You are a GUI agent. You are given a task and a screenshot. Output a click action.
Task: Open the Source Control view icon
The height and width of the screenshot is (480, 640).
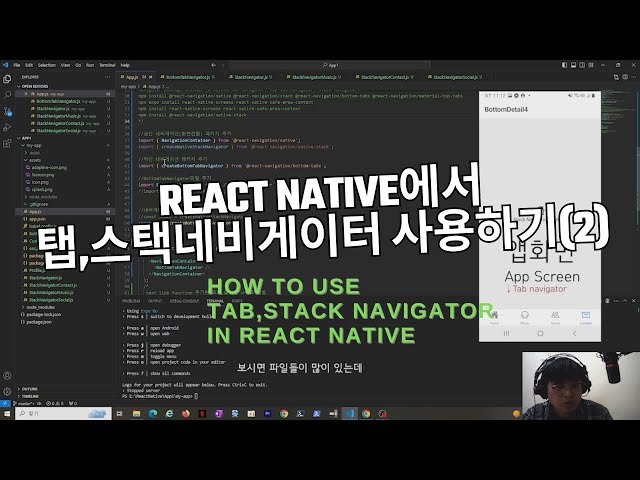(7, 111)
